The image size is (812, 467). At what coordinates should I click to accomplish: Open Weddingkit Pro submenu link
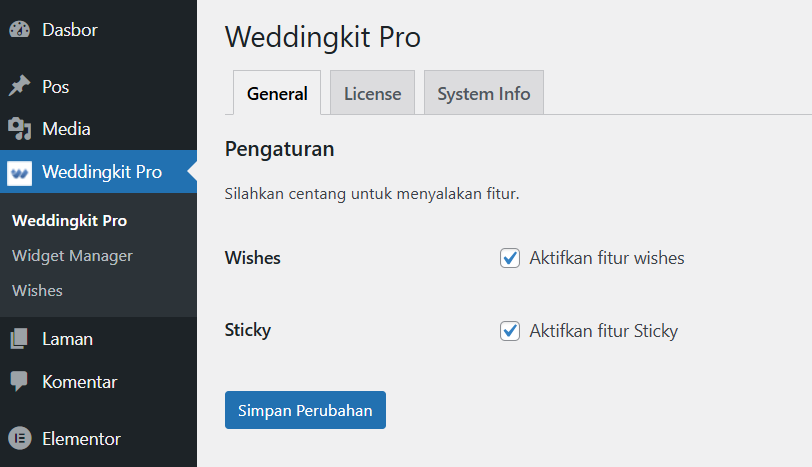[69, 221]
